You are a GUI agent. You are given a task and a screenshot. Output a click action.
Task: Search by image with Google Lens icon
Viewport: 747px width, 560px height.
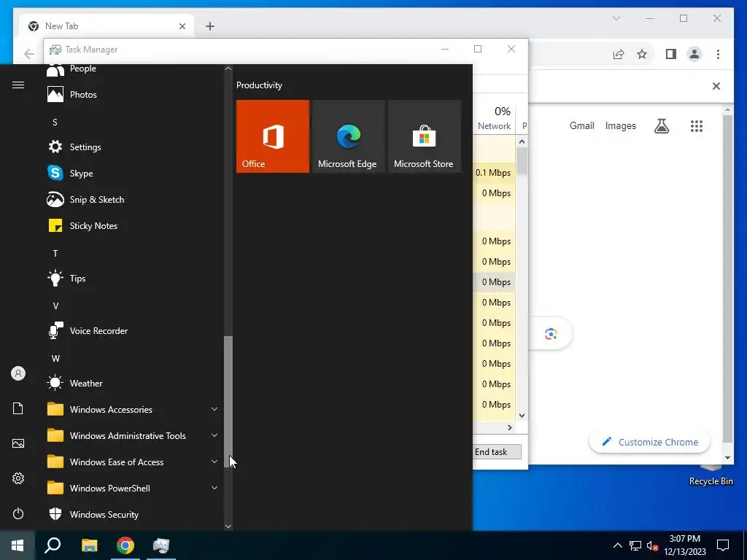[x=551, y=334]
